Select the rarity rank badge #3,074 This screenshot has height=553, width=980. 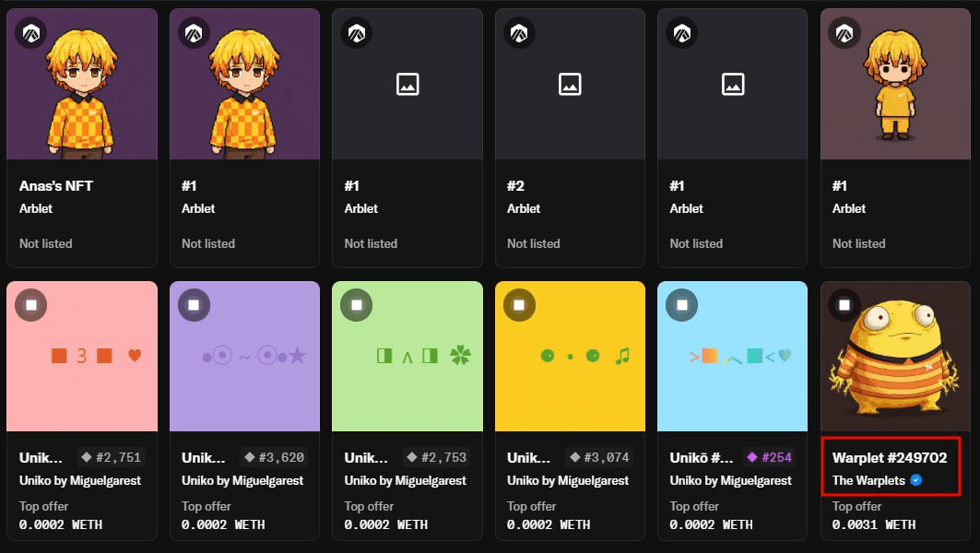(x=599, y=457)
